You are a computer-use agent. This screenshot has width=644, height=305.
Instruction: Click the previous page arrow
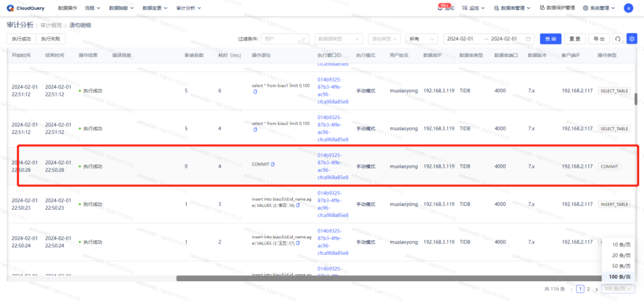(572, 289)
